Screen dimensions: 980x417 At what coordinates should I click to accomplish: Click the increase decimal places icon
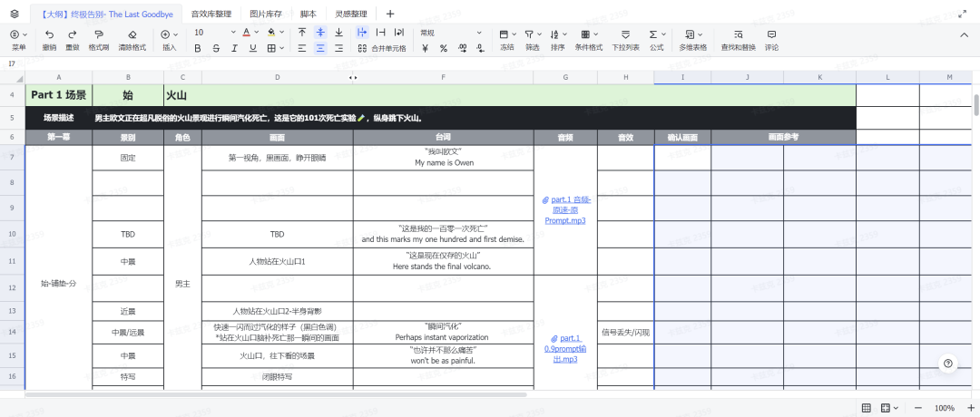coord(463,48)
